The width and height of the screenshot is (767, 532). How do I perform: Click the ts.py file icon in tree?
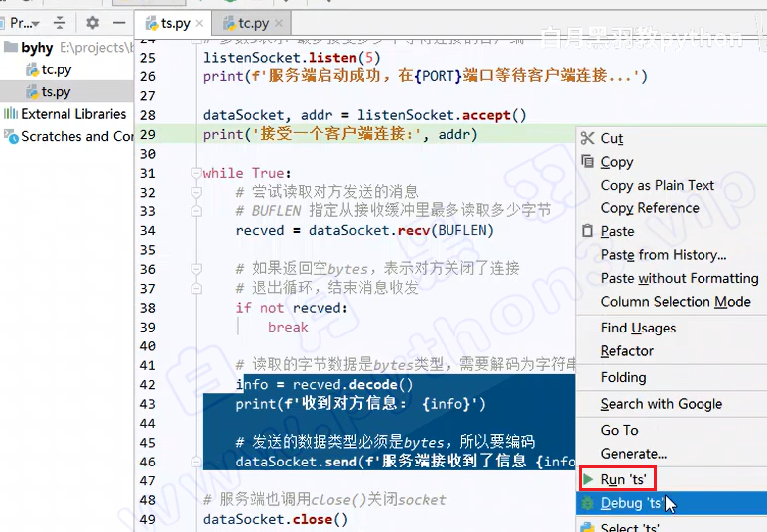coord(32,92)
